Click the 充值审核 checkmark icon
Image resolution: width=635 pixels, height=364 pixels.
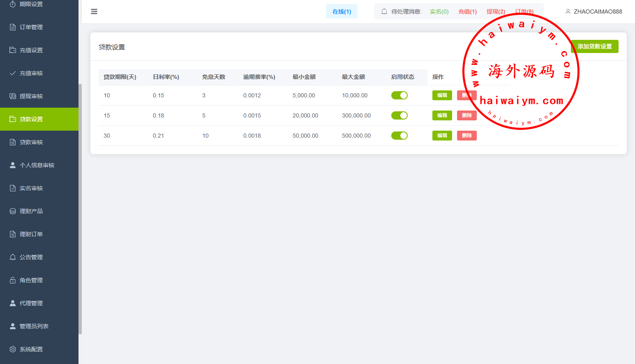13,73
